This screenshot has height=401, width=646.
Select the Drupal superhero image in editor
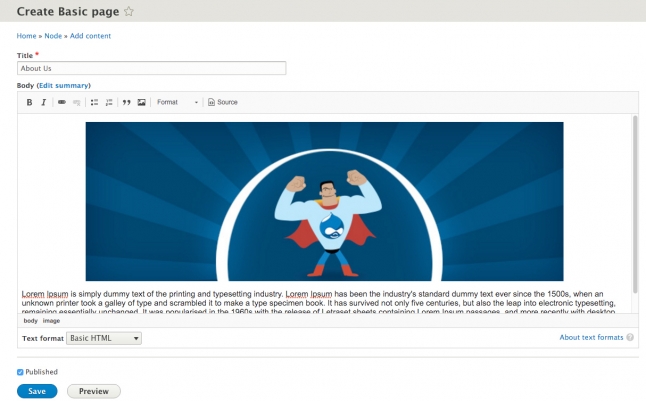click(324, 201)
